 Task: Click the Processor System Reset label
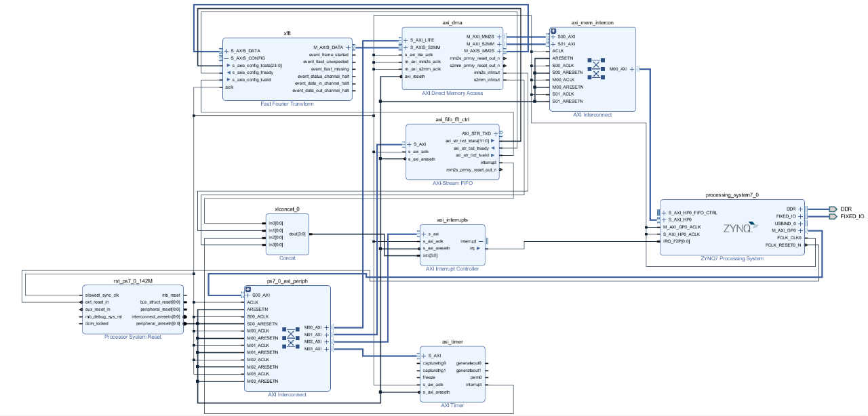[x=133, y=337]
